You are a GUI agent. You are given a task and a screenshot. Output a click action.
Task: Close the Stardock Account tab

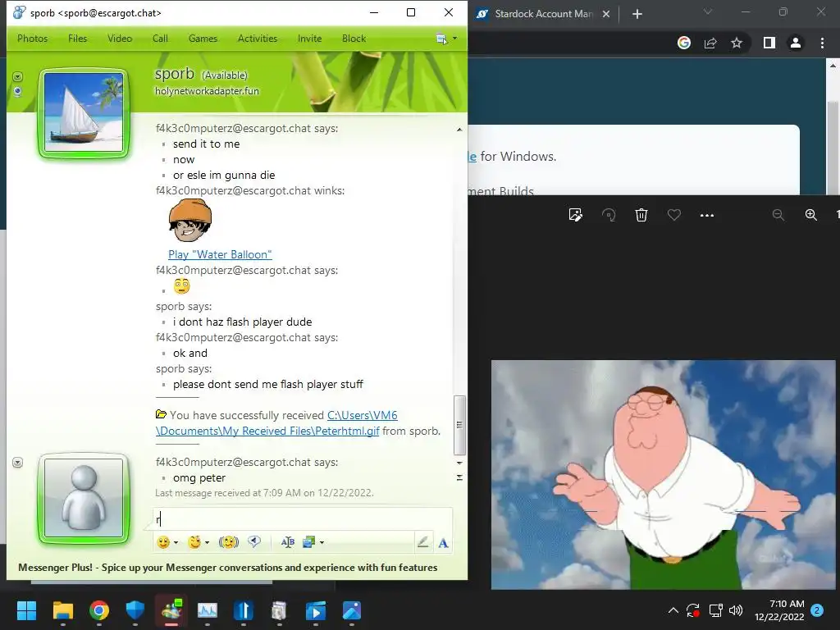606,14
